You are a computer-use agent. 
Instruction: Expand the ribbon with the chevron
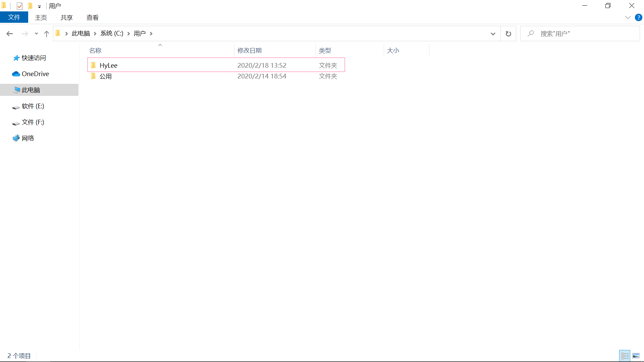(x=628, y=17)
